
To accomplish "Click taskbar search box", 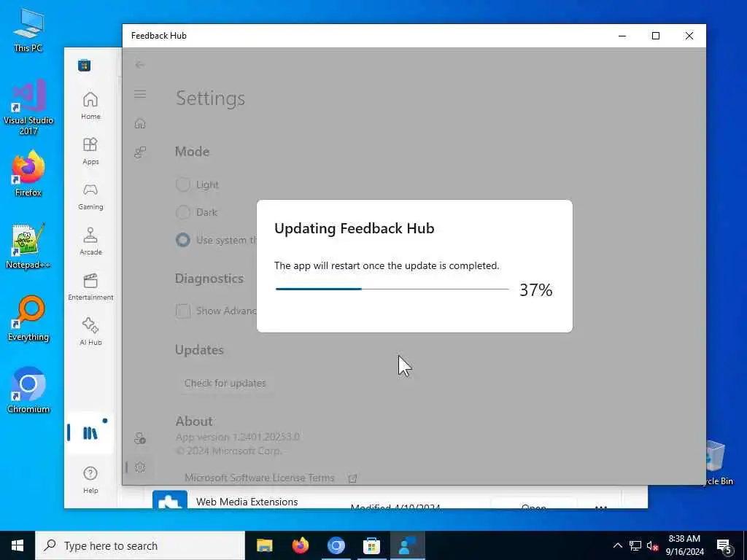I will [140, 545].
